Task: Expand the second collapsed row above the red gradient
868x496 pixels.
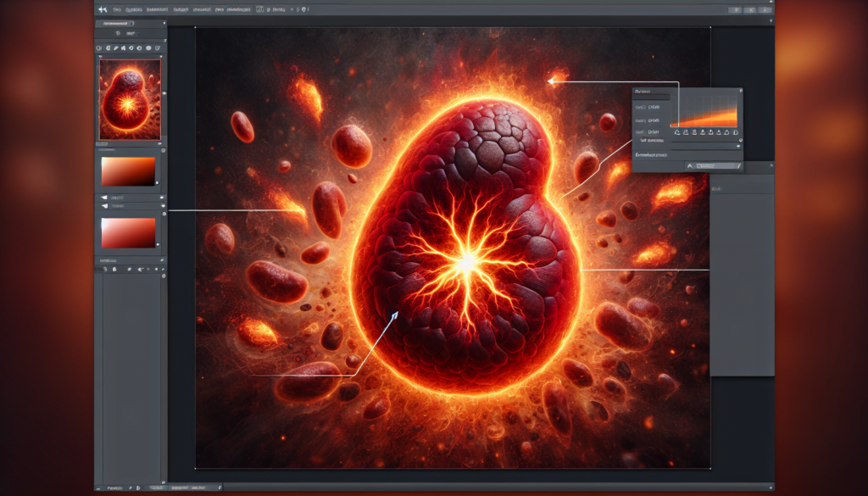Action: pyautogui.click(x=128, y=206)
